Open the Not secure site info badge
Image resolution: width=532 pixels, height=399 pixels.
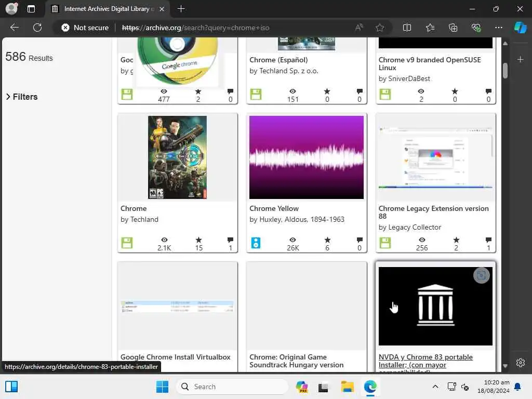85,28
